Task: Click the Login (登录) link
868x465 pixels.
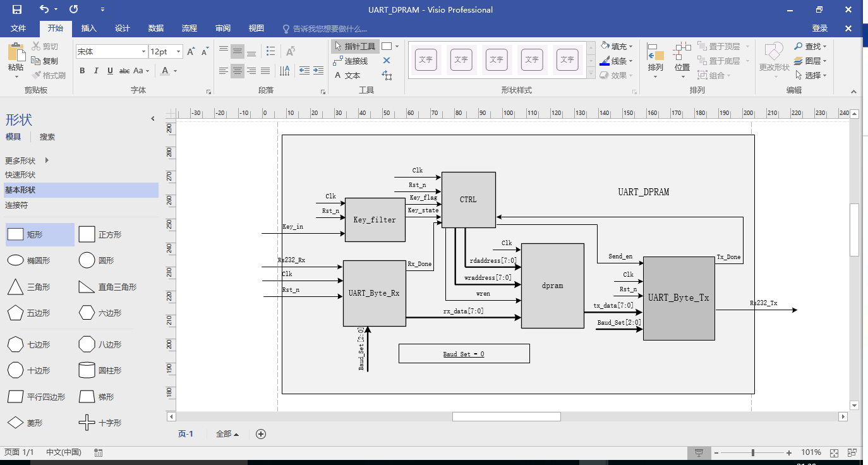Action: pyautogui.click(x=820, y=28)
